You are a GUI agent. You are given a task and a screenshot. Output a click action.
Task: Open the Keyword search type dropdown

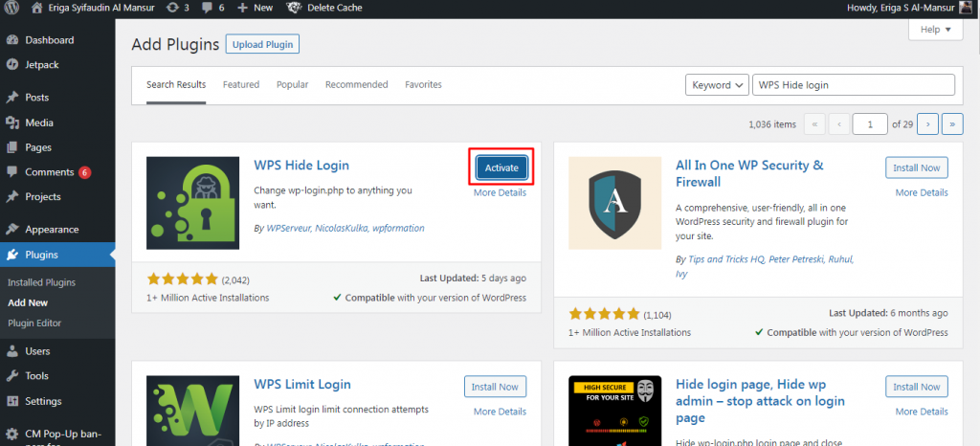click(717, 85)
